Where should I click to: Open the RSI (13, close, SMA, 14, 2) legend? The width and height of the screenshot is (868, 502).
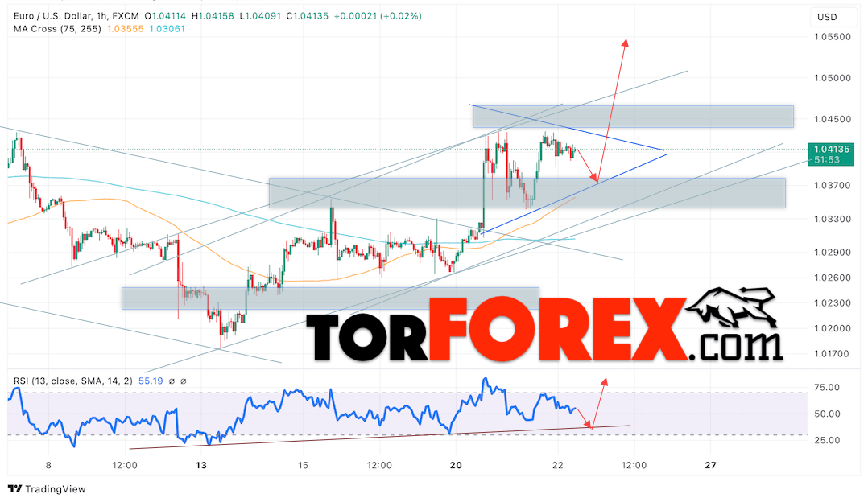click(x=73, y=381)
